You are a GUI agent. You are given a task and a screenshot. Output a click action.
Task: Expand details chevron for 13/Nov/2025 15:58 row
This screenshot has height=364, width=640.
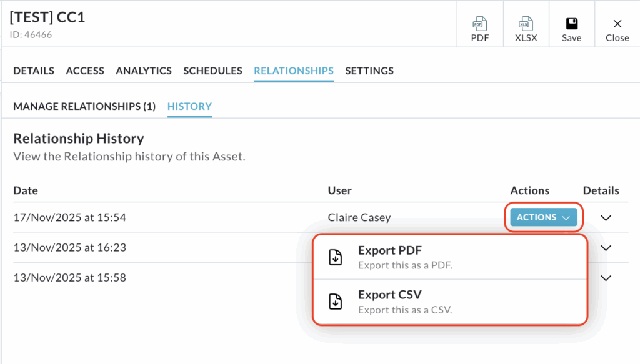click(x=605, y=278)
